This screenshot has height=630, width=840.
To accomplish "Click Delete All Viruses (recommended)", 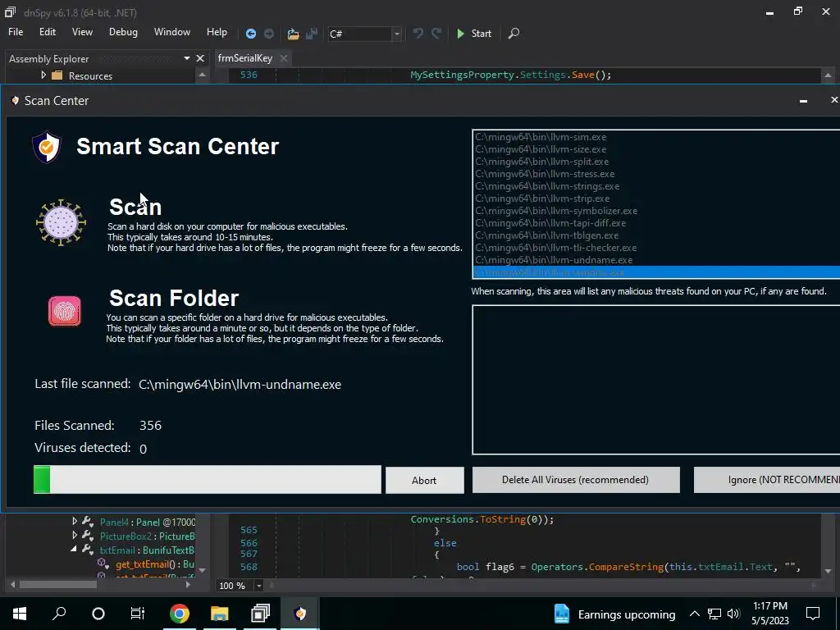I will (x=575, y=480).
